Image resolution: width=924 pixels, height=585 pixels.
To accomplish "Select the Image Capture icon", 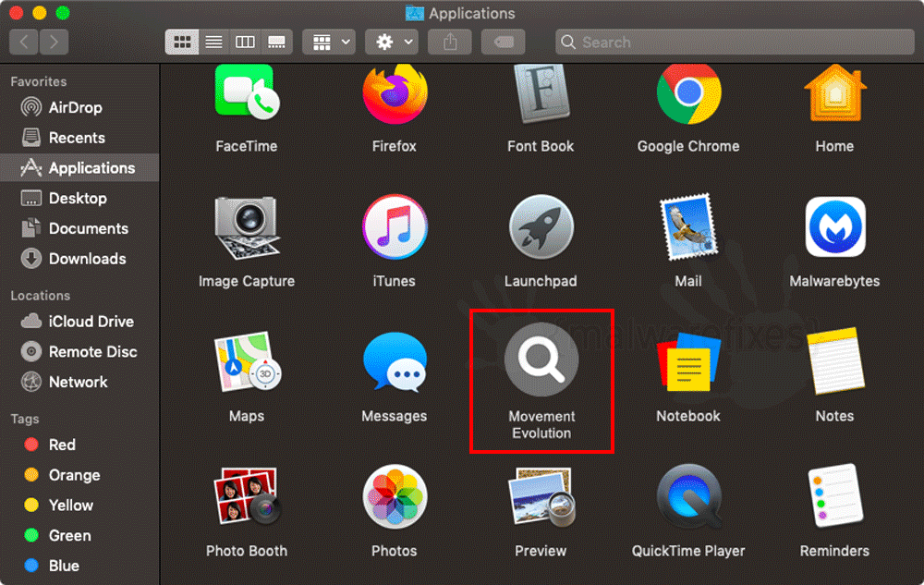I will (247, 228).
